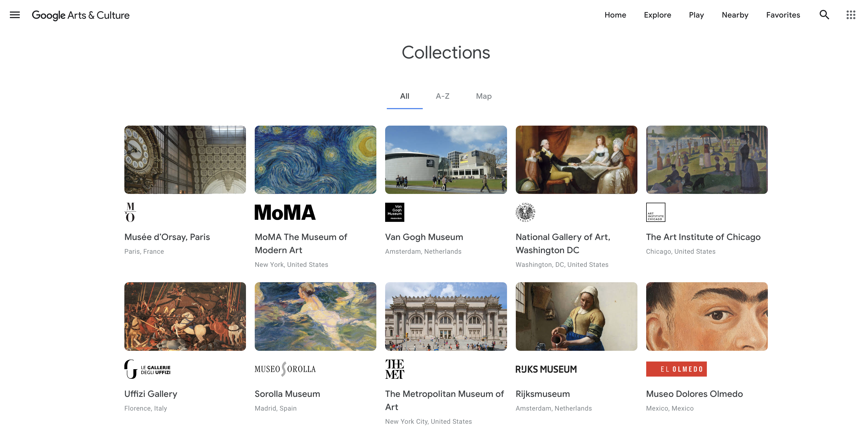Click the Art Institute Chicago logo
This screenshot has width=868, height=435.
pyautogui.click(x=655, y=212)
